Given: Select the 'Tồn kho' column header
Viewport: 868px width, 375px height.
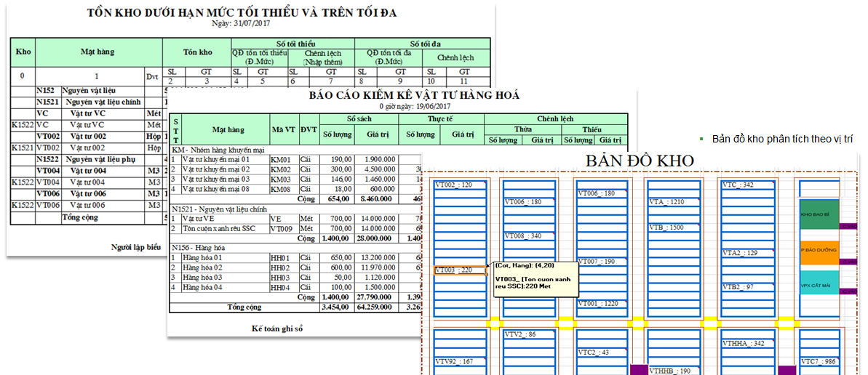Looking at the screenshot, I should (x=197, y=52).
